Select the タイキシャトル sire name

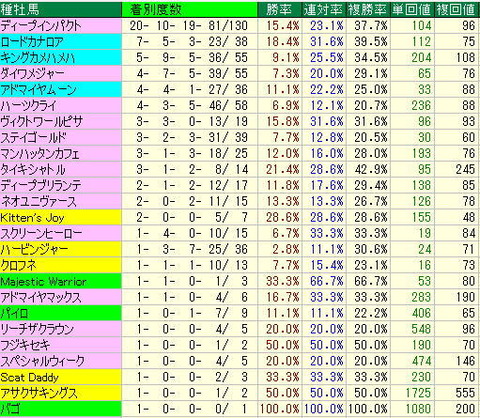[33, 170]
